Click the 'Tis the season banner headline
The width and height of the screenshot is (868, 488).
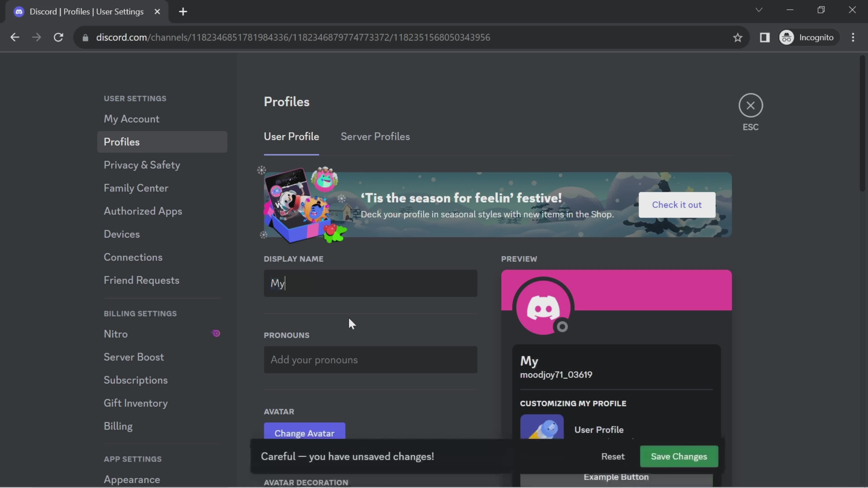(461, 198)
